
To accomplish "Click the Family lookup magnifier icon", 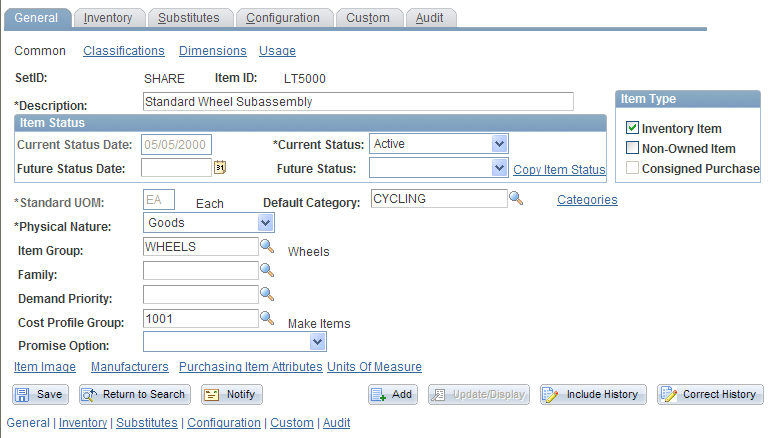I will tap(267, 270).
